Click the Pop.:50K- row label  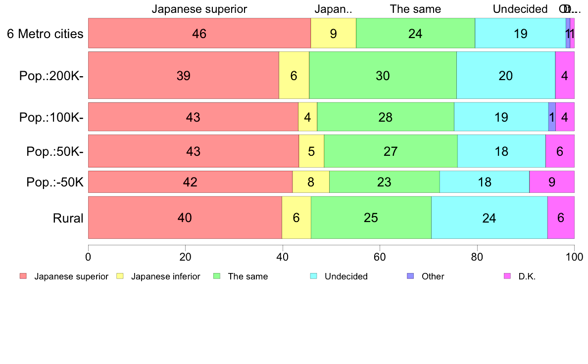click(x=55, y=151)
